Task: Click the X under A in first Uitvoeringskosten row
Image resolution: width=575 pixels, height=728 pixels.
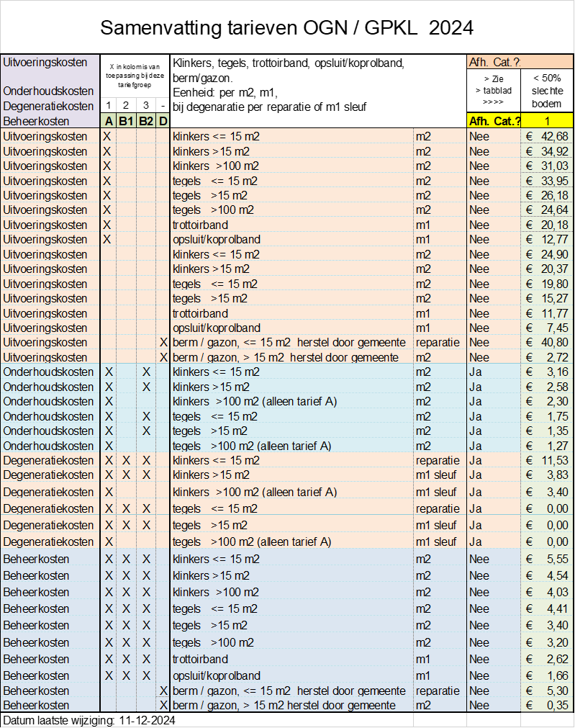Action: [109, 136]
